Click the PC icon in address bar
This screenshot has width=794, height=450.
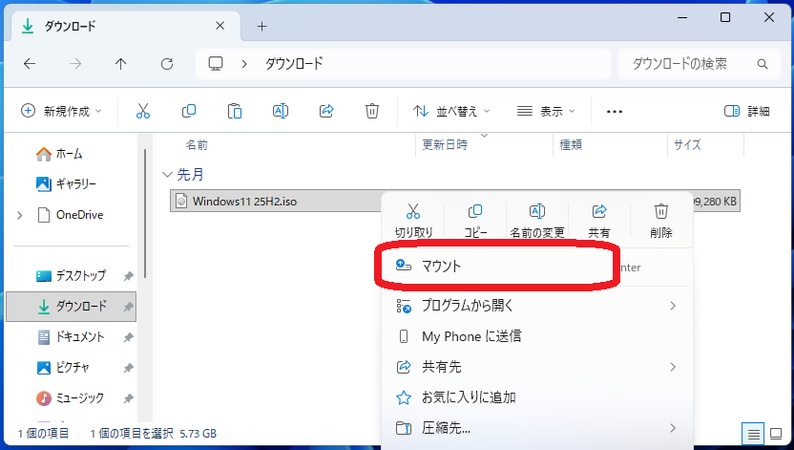(x=216, y=64)
